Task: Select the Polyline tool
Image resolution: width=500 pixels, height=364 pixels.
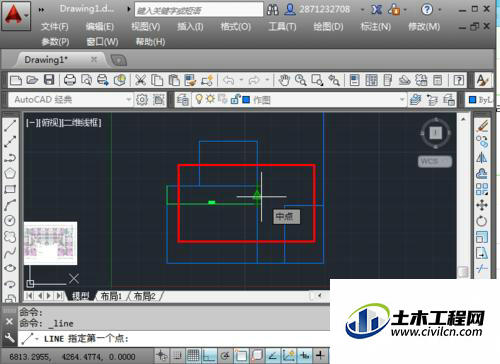Action: 10,157
